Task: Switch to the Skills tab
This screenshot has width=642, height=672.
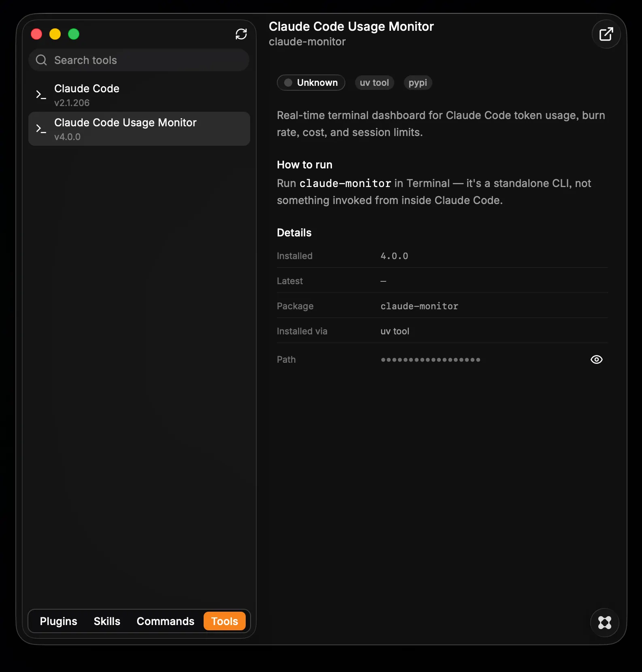Action: tap(107, 621)
